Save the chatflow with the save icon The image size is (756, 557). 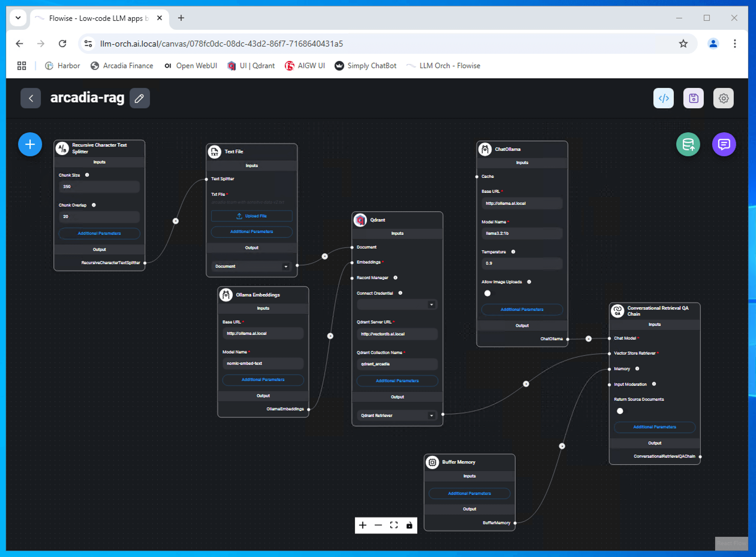(x=693, y=98)
